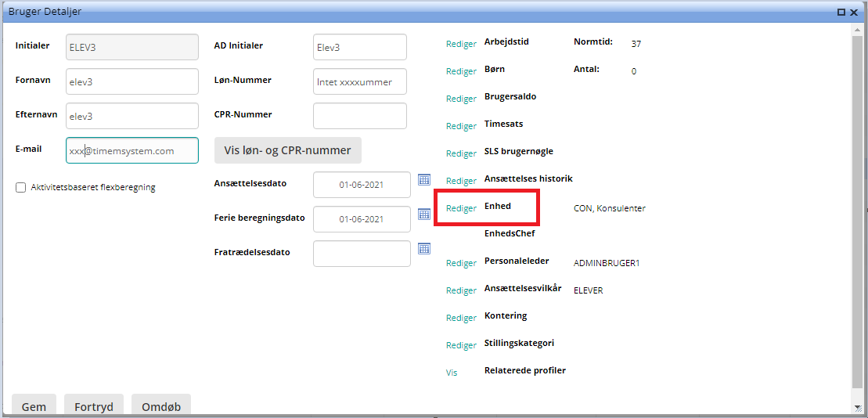Click the Omdøb button

(x=161, y=406)
